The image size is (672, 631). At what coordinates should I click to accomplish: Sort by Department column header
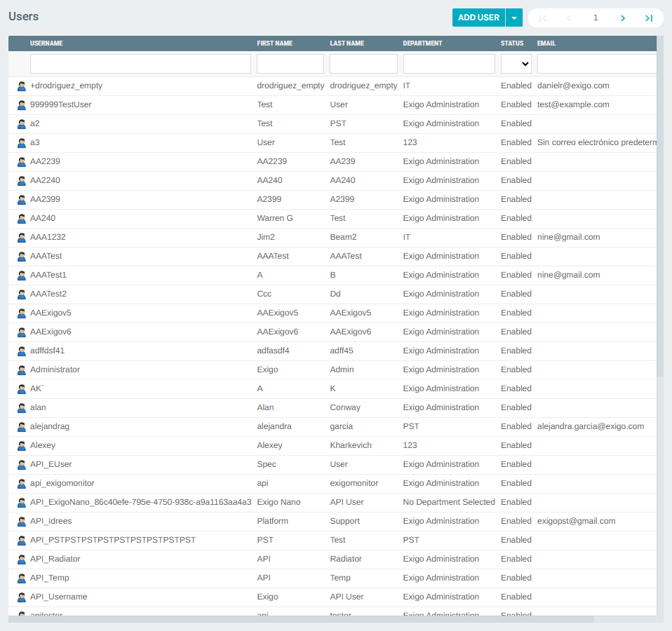(422, 43)
